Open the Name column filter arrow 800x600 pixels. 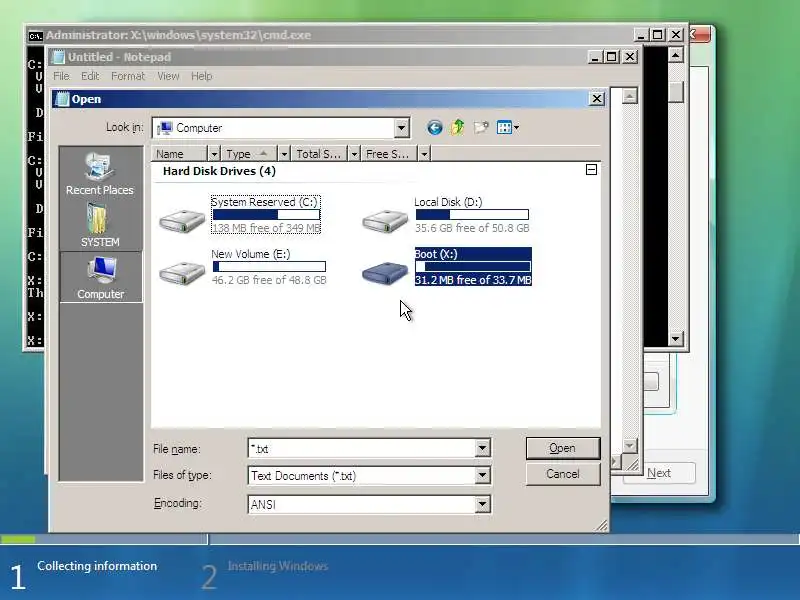(x=214, y=154)
